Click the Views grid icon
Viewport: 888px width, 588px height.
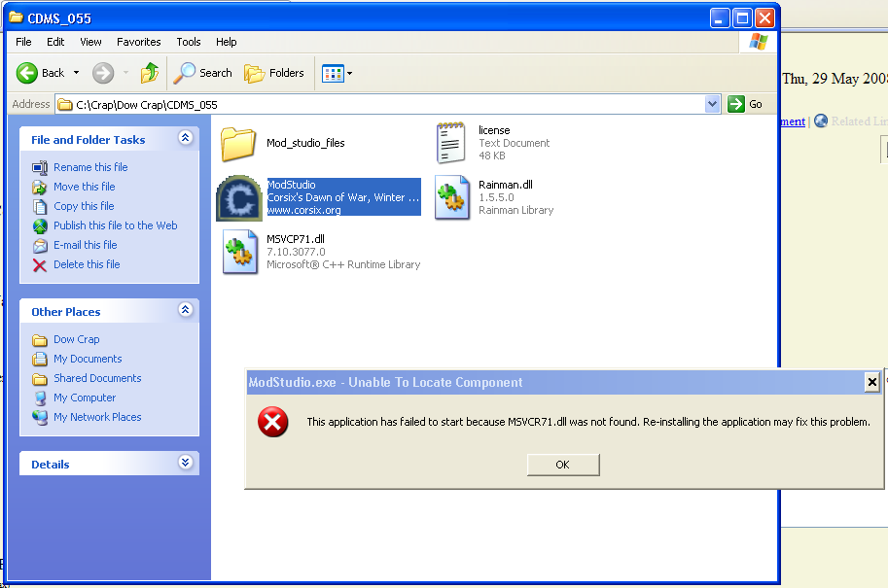pyautogui.click(x=333, y=74)
